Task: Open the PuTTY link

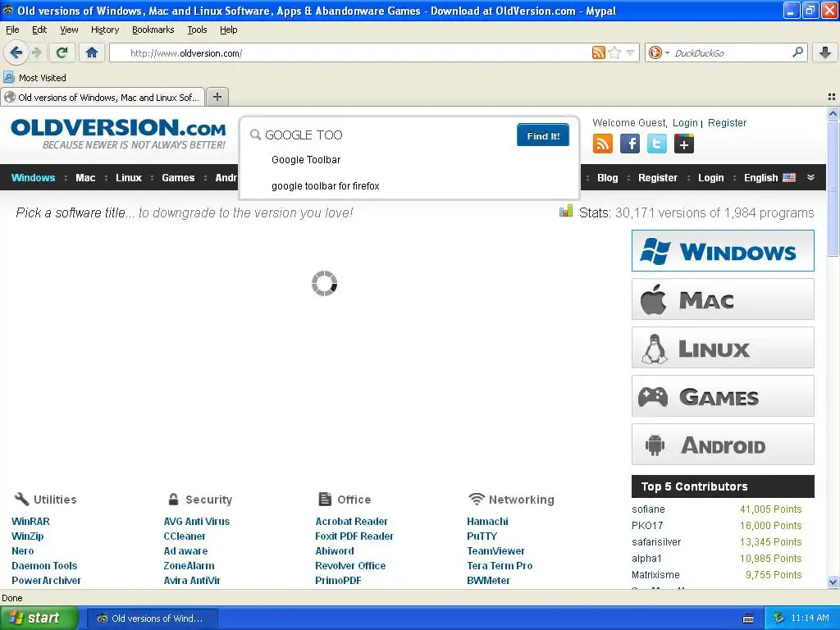Action: [482, 536]
